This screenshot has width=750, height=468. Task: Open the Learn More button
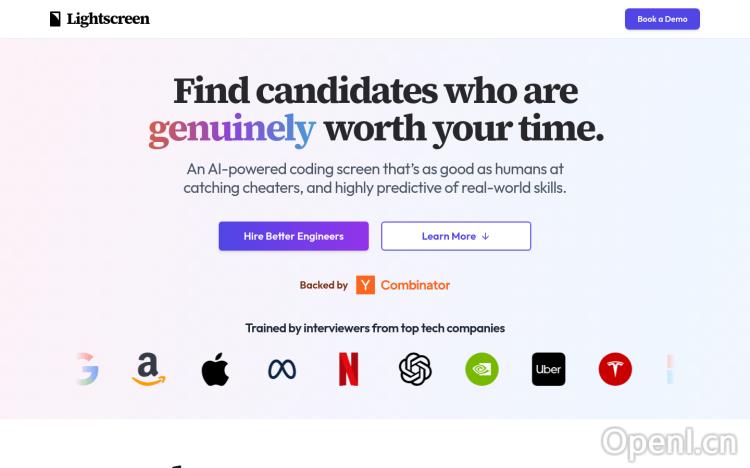point(455,236)
